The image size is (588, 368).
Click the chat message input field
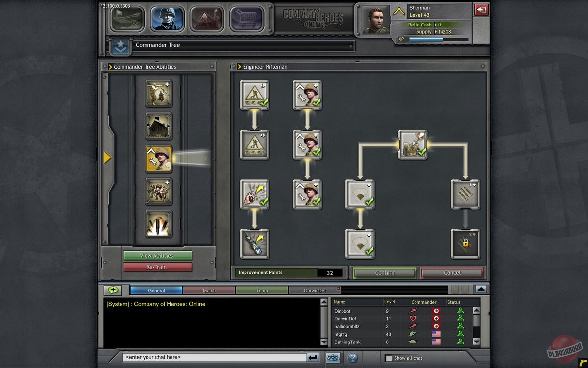[x=214, y=357]
